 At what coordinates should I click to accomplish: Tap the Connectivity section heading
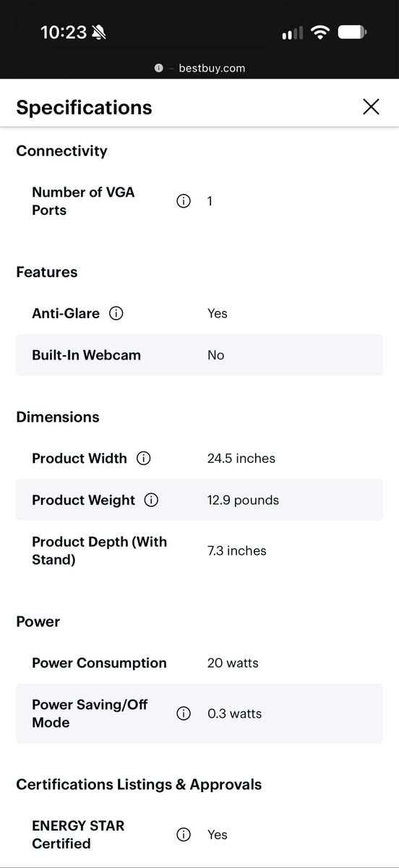point(61,150)
